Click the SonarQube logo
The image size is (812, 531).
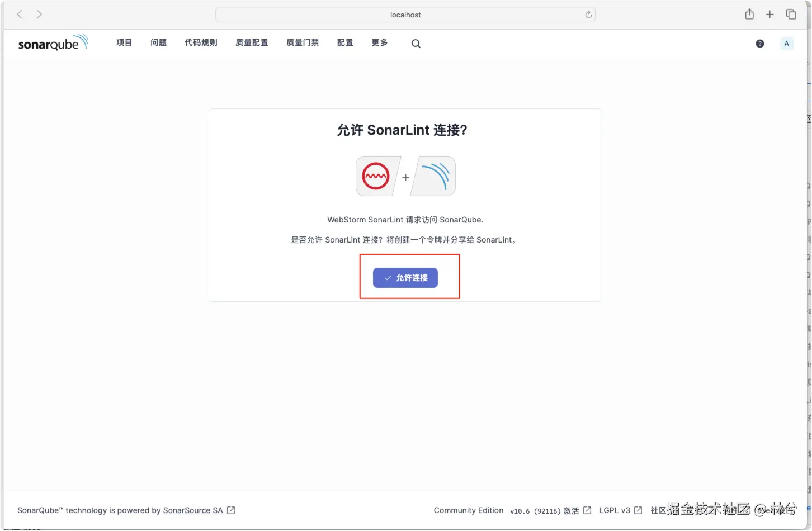coord(53,43)
